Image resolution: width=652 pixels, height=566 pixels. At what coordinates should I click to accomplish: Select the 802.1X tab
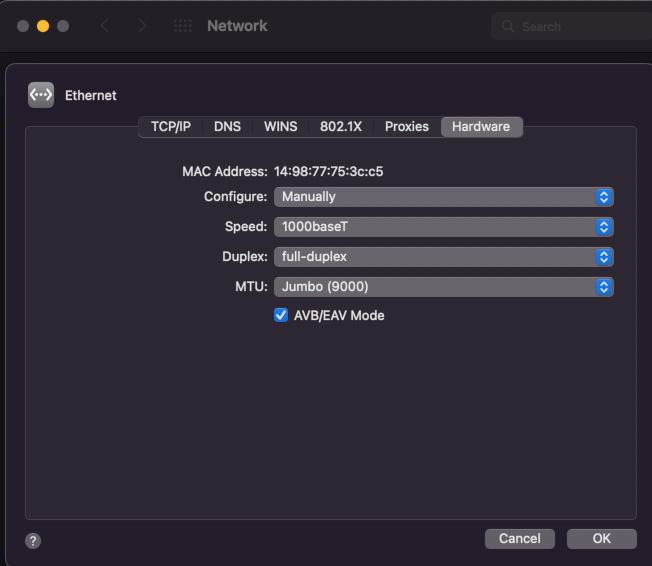(340, 127)
